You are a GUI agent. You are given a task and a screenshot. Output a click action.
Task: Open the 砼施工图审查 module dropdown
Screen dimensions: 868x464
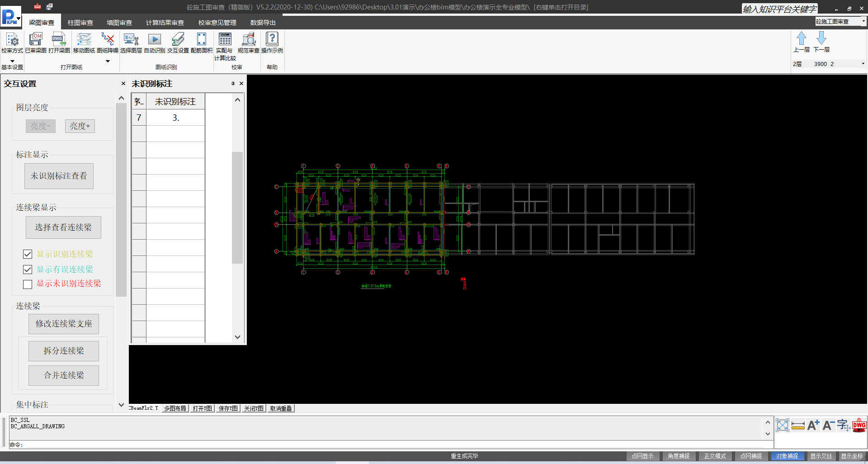(x=863, y=21)
